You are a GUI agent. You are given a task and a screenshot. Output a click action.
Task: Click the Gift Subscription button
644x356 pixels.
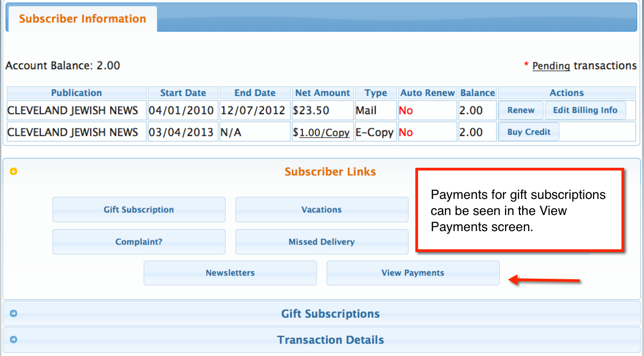[x=139, y=210]
